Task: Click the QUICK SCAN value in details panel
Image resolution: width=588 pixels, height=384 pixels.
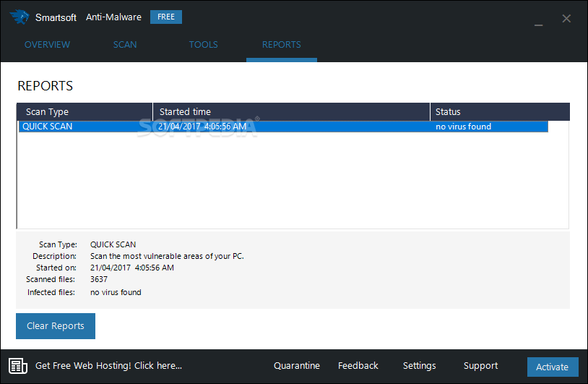Action: [x=113, y=244]
